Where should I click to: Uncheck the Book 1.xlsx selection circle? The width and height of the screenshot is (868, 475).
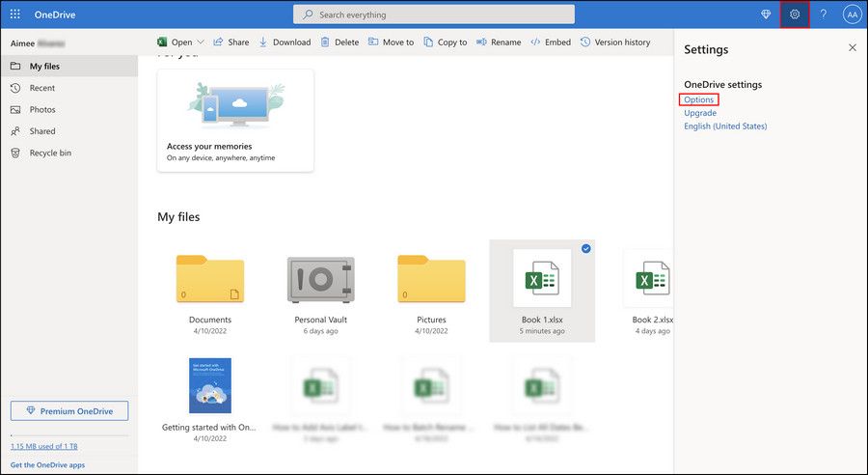(585, 249)
